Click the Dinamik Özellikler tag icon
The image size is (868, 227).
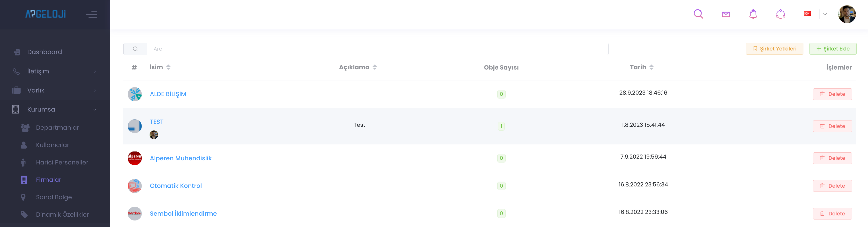(24, 214)
